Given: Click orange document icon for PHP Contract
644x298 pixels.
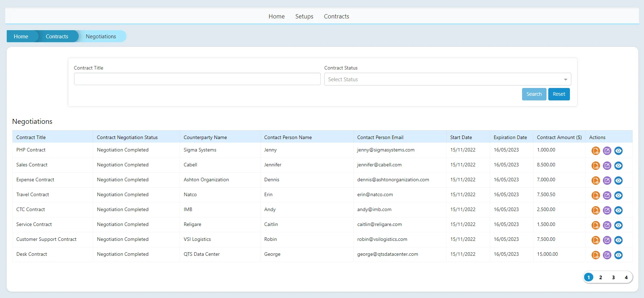Looking at the screenshot, I should tap(595, 151).
